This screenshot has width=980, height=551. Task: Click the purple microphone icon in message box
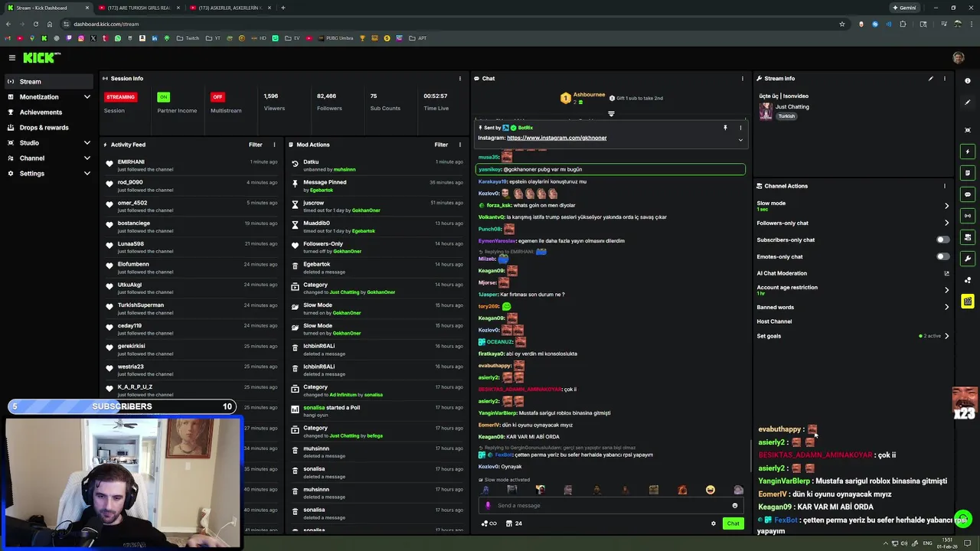coord(488,505)
